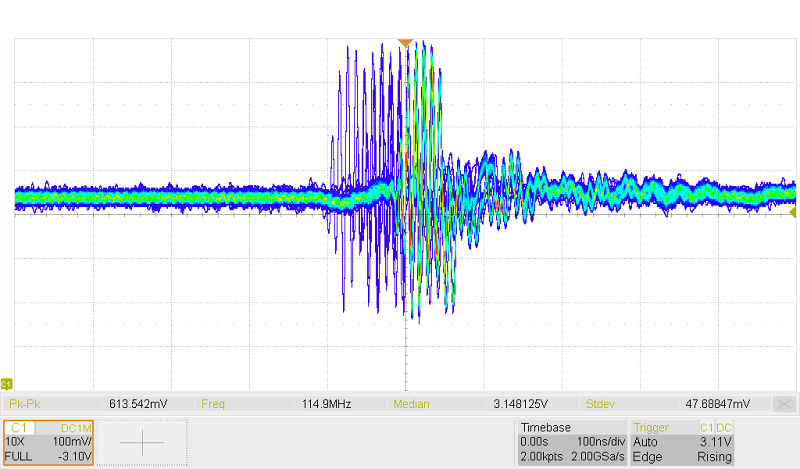Click the orange trigger position marker at top
This screenshot has height=469, width=800.
click(x=404, y=42)
